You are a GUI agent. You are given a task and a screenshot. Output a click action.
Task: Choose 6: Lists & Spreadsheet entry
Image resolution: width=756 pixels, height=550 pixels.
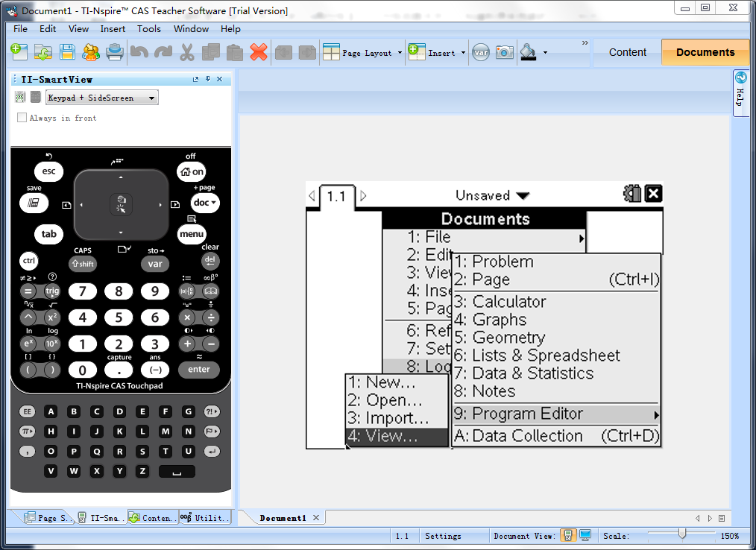point(556,355)
